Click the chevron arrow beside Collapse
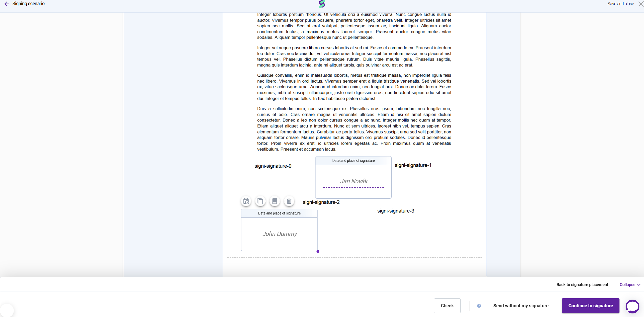This screenshot has width=644, height=317. [x=639, y=285]
